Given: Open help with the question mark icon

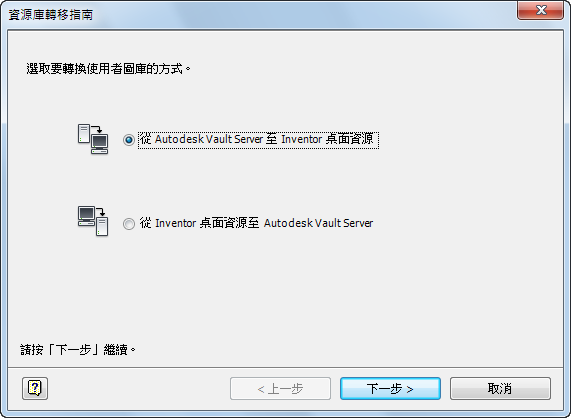Looking at the screenshot, I should pyautogui.click(x=35, y=389).
